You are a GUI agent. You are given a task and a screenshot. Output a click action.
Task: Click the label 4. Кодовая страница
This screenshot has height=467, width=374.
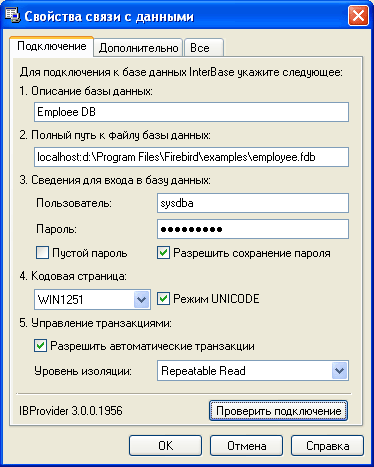pos(73,276)
